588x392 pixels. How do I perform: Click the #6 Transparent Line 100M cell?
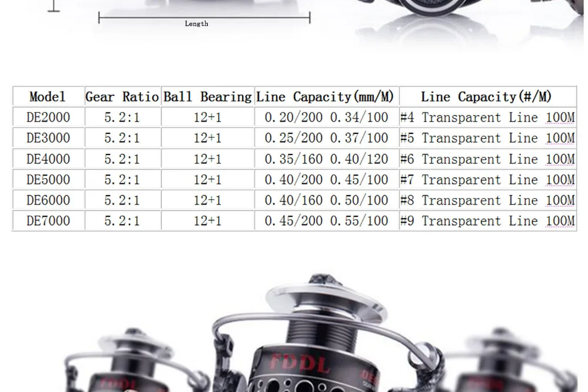click(488, 159)
